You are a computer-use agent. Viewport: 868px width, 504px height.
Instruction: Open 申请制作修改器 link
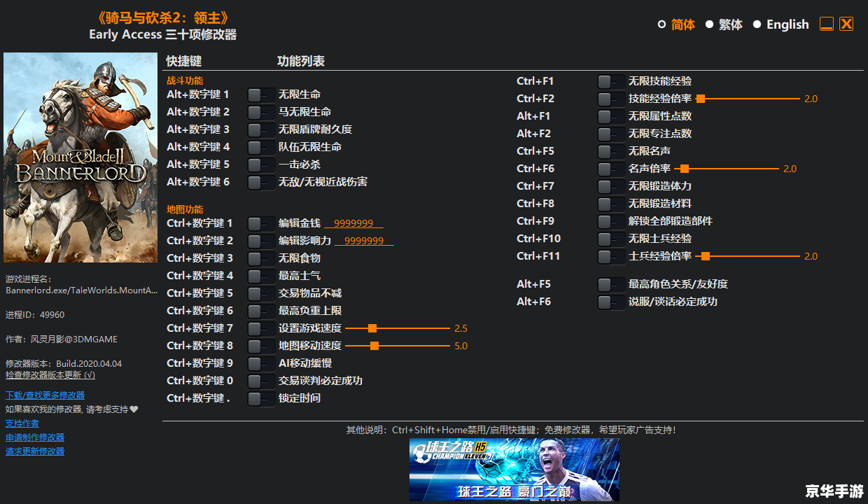35,437
